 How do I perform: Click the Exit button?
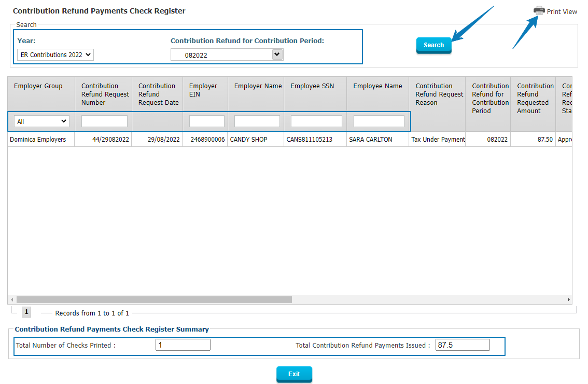click(294, 374)
